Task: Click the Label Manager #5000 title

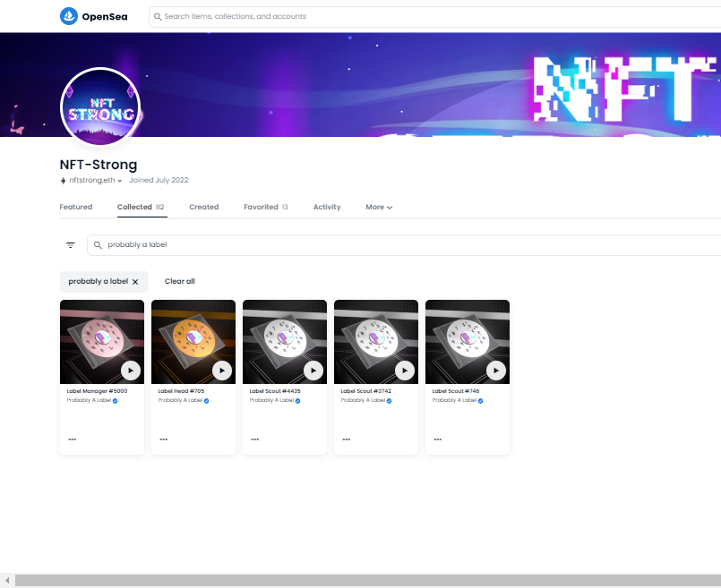Action: (x=97, y=391)
